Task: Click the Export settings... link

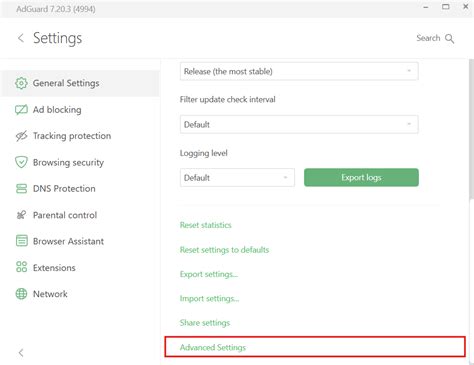Action: click(209, 274)
